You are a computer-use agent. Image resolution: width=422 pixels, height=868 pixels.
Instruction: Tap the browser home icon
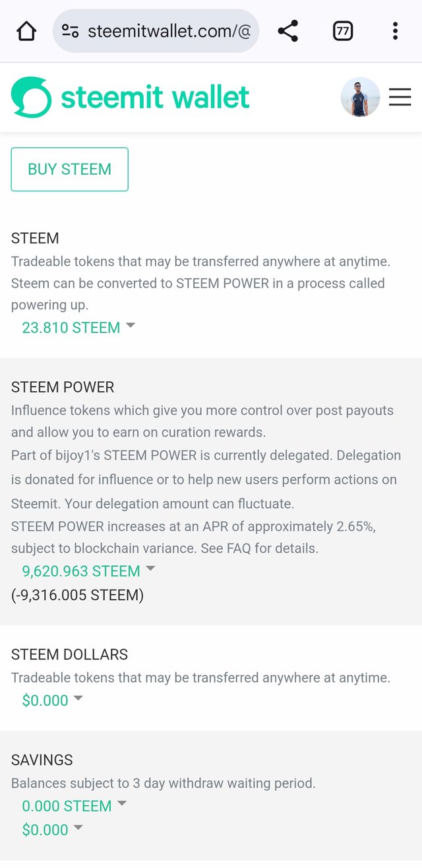(26, 31)
